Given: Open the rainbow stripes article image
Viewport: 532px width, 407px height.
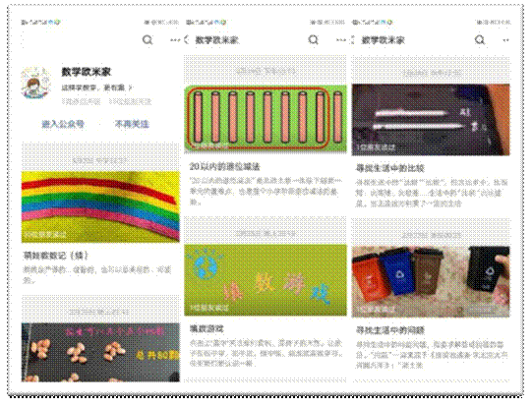Looking at the screenshot, I should pos(100,207).
